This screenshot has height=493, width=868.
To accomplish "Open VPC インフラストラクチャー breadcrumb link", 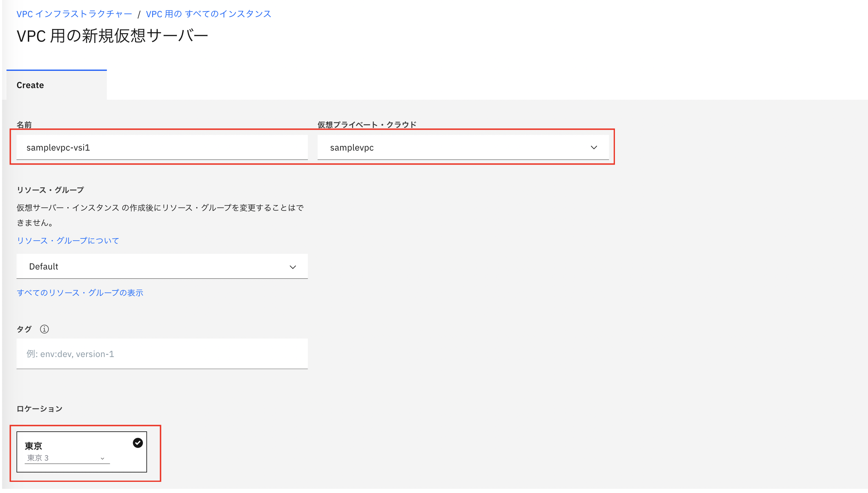I will pos(74,14).
